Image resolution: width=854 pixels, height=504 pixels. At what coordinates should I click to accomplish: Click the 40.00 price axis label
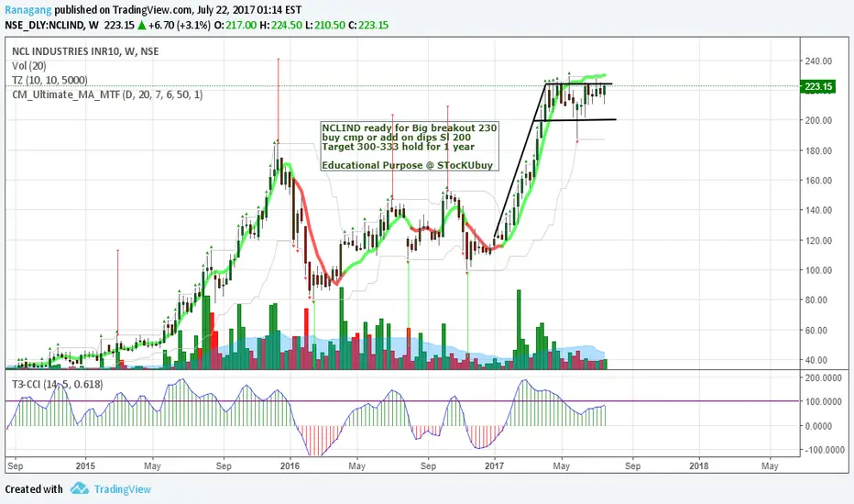pyautogui.click(x=816, y=360)
